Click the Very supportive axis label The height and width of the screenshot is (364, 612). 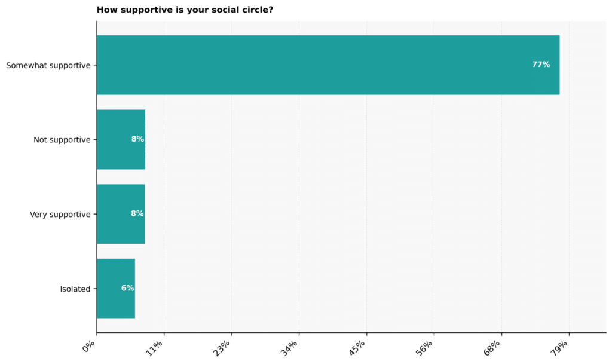[x=60, y=215]
